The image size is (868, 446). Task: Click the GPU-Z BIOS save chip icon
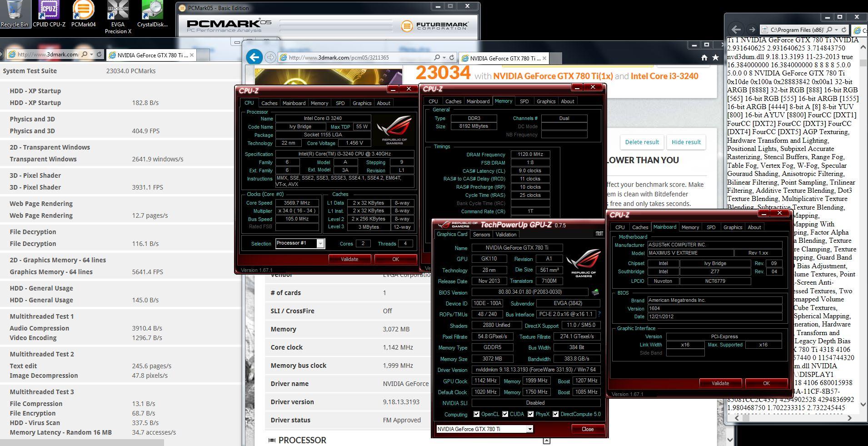(x=595, y=292)
